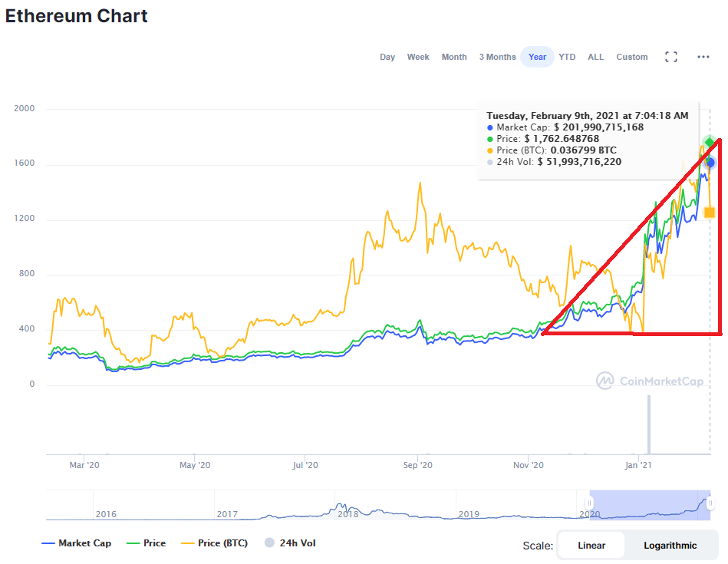Click the 800 y-axis label
This screenshot has height=564, width=728.
pyautogui.click(x=26, y=274)
